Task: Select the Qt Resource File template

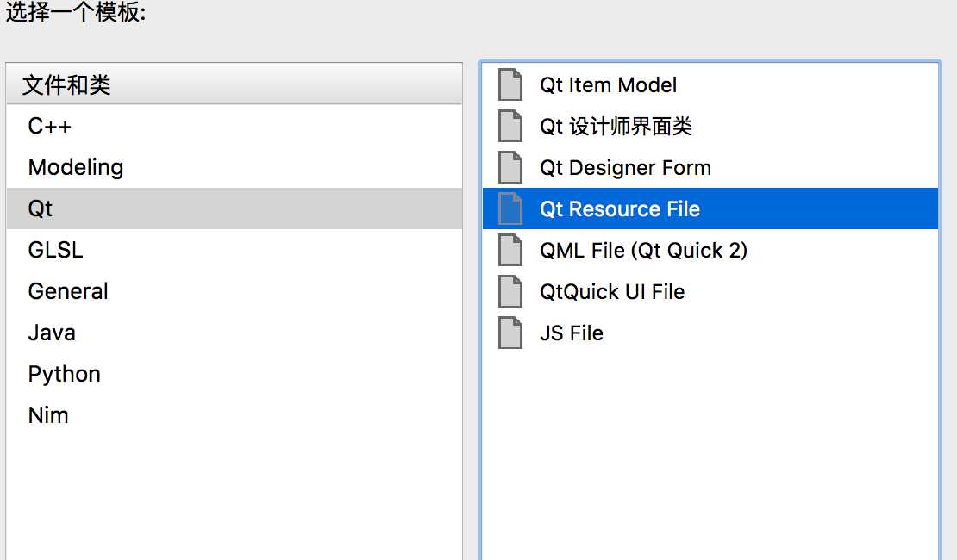Action: [710, 208]
